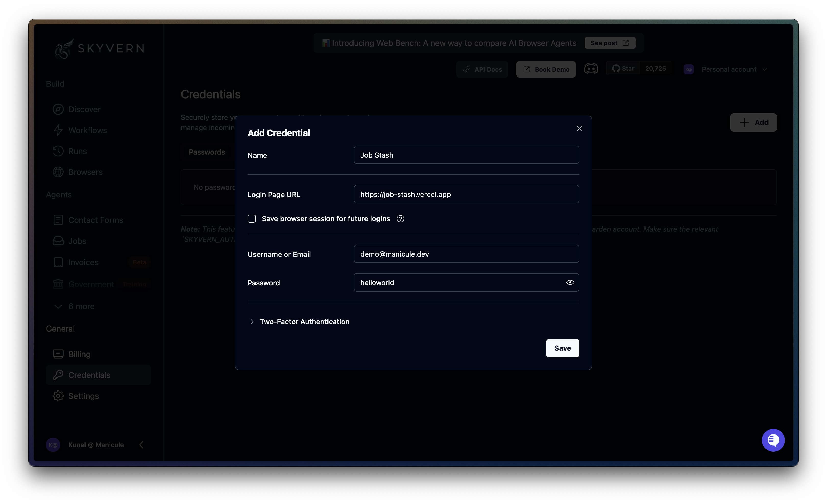Open the Runs history
Screen dimensions: 827x504
[77, 151]
